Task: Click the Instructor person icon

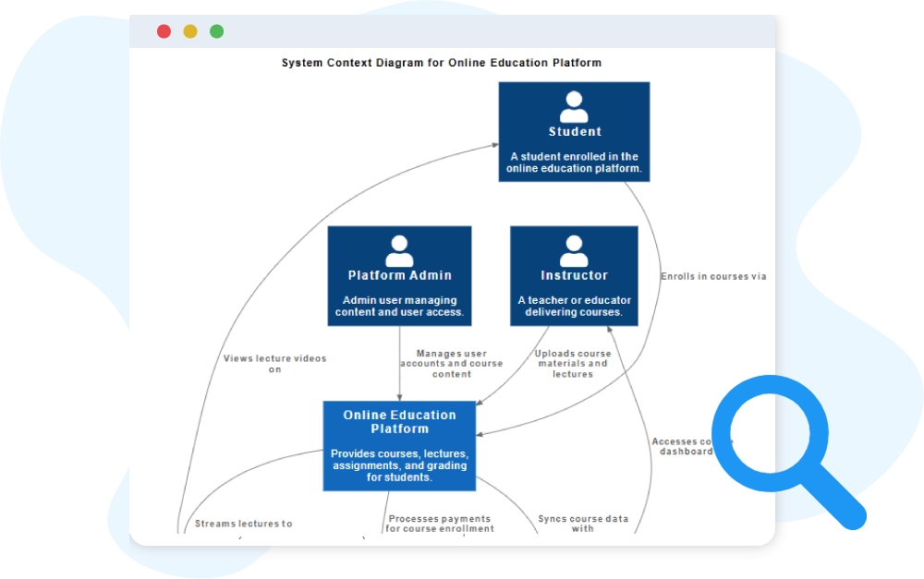Action: [574, 251]
